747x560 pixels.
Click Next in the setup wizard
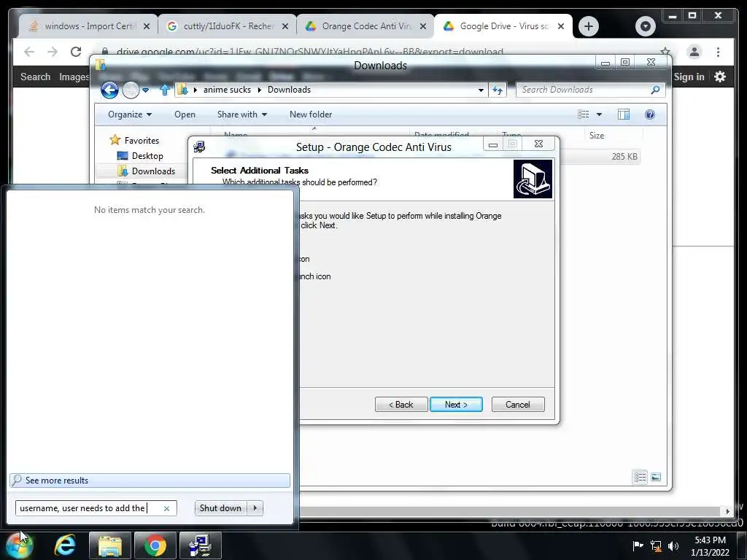[456, 404]
